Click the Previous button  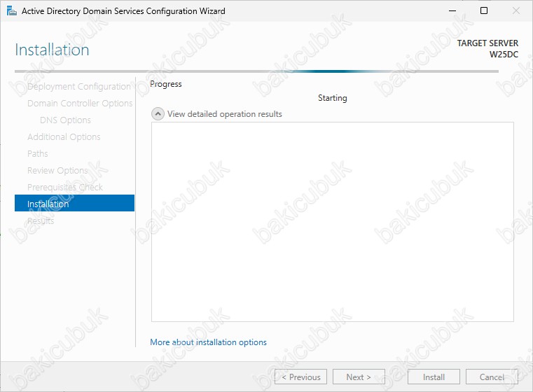301,377
